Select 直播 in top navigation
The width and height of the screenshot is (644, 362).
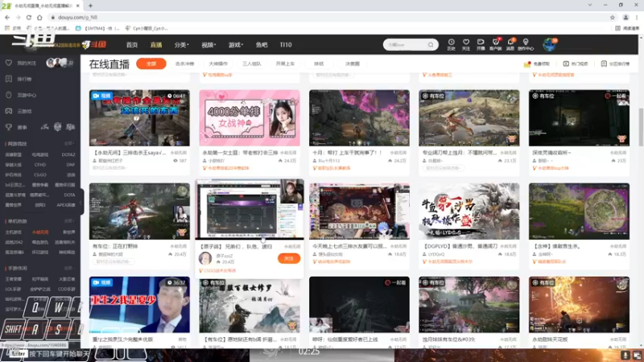pyautogui.click(x=156, y=45)
